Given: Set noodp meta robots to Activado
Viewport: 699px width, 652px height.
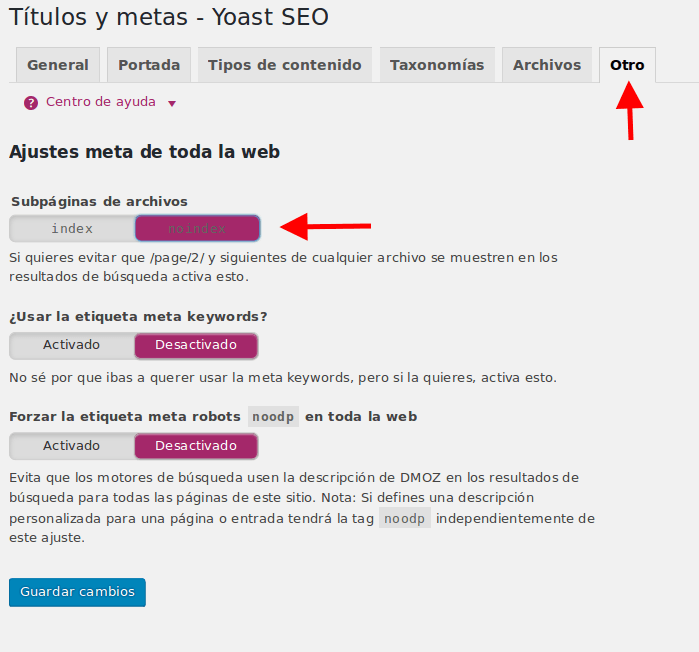Looking at the screenshot, I should tap(72, 446).
